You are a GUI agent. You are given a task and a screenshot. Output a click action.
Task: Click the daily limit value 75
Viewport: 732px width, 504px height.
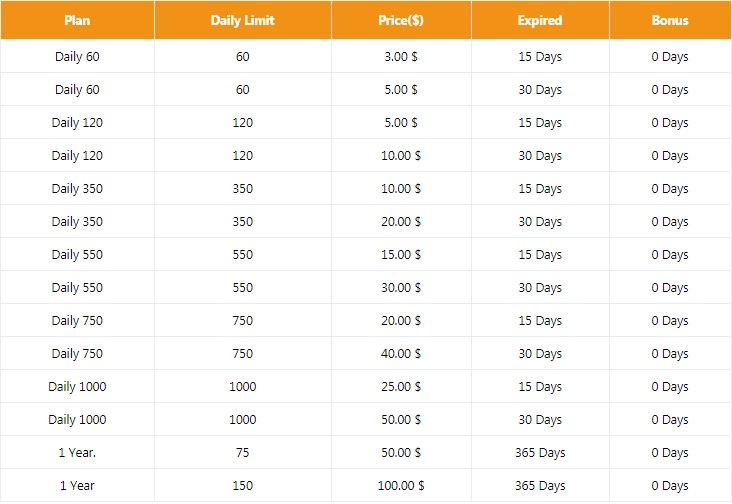242,453
